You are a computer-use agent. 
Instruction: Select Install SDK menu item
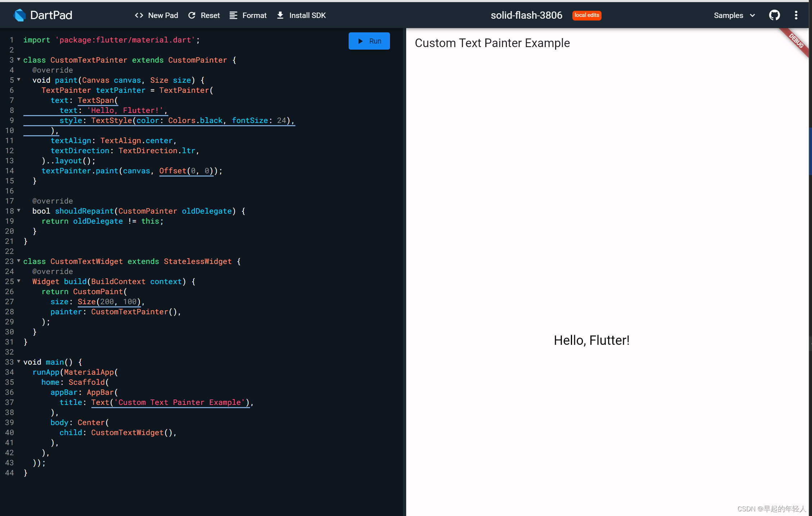point(301,15)
